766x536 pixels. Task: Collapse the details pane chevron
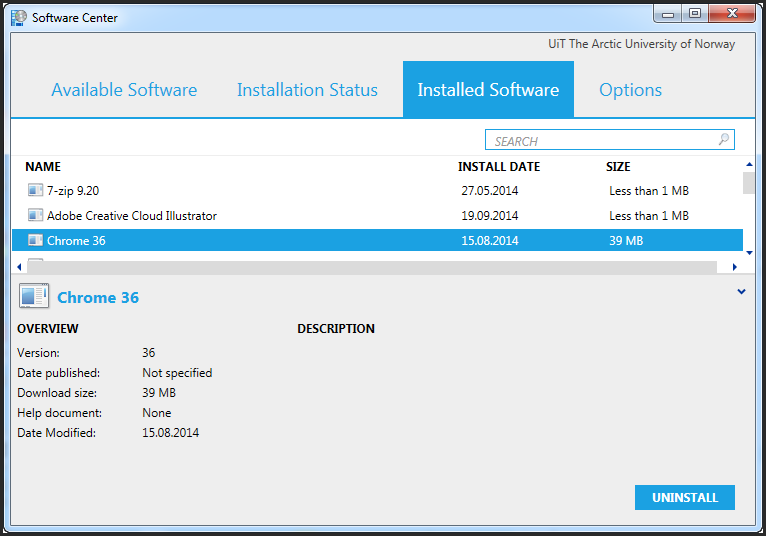741,292
